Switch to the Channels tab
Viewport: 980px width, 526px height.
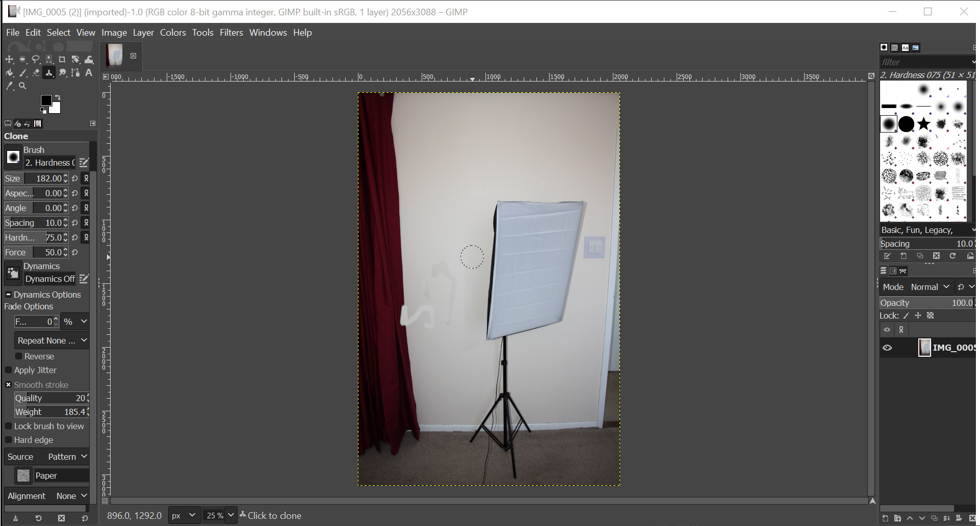click(893, 271)
